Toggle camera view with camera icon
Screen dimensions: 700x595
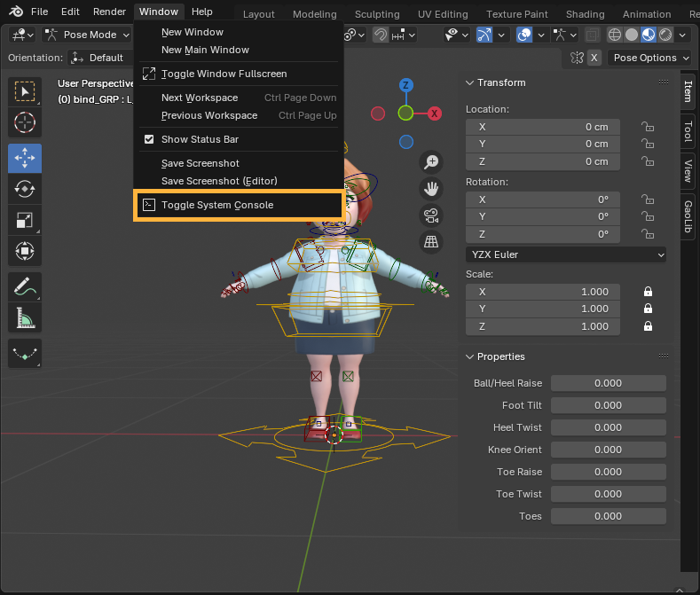(431, 215)
